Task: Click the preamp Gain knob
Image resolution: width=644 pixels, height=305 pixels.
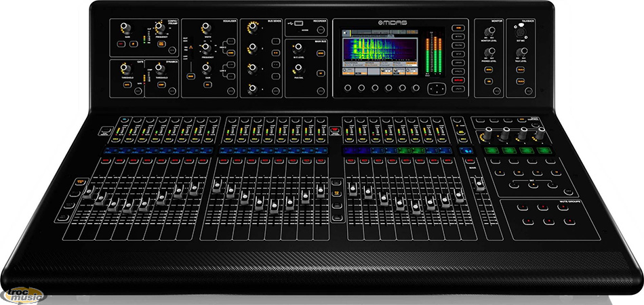Action: pos(125,28)
